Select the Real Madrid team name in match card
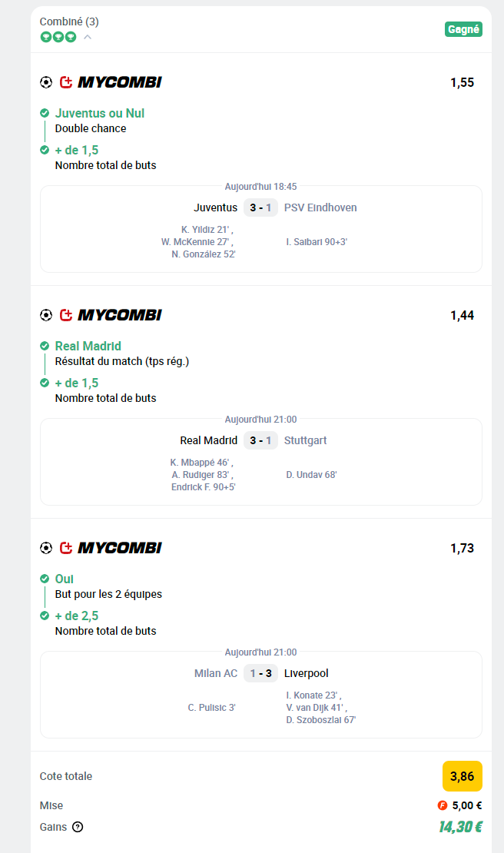This screenshot has height=853, width=504. [209, 440]
